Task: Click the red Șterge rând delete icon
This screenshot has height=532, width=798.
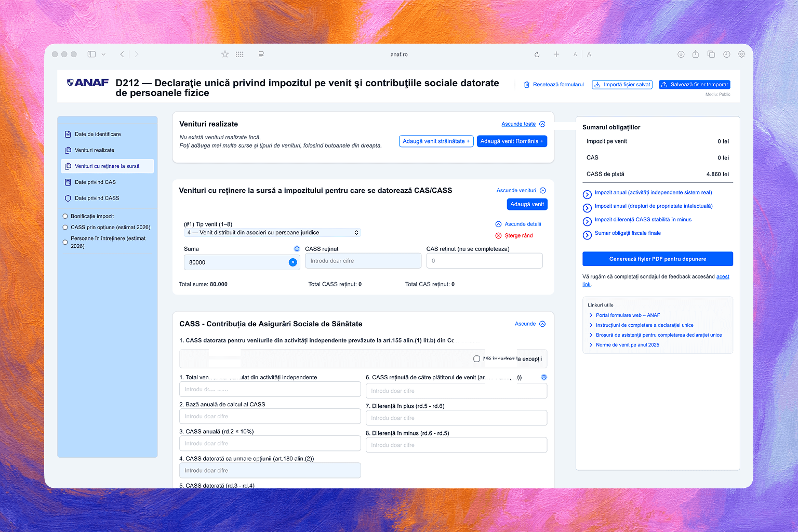Action: pos(498,235)
